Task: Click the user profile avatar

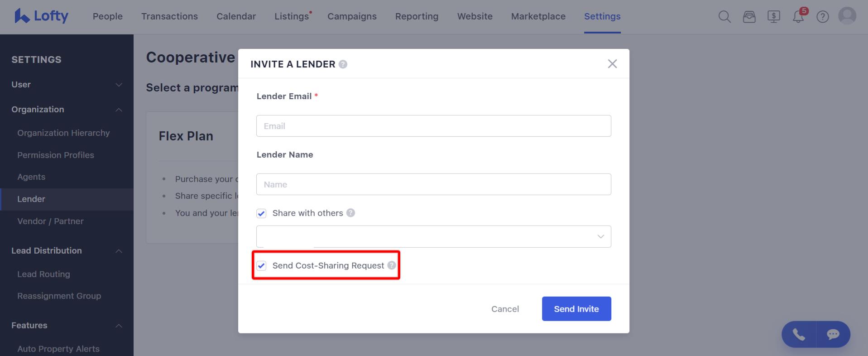Action: [847, 16]
